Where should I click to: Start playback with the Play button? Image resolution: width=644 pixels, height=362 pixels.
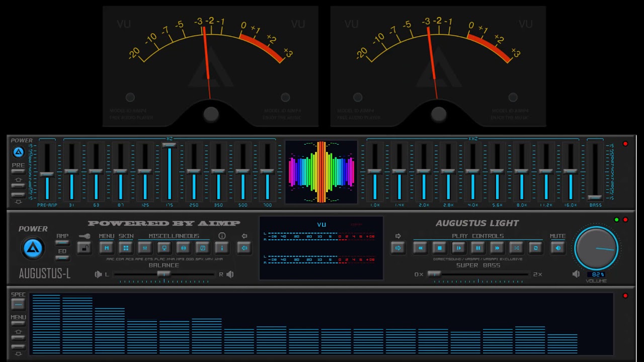(x=458, y=248)
